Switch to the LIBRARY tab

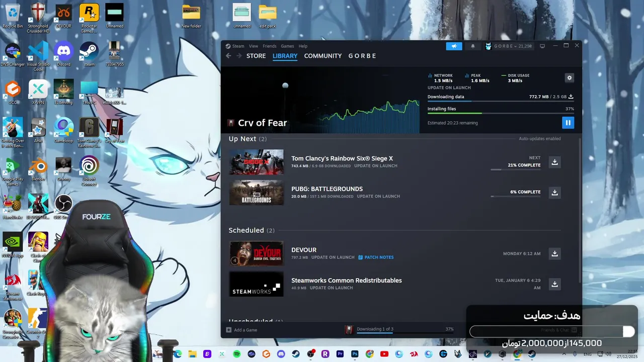[285, 56]
